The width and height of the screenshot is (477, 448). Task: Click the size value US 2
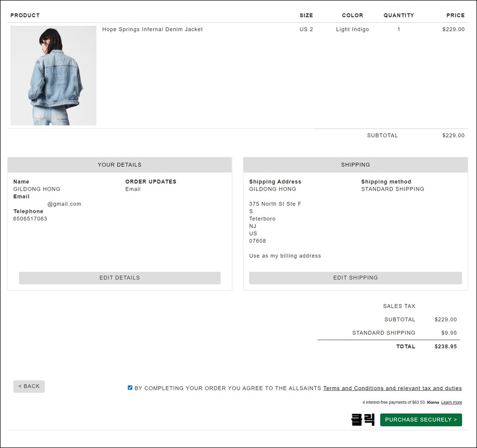click(x=306, y=29)
